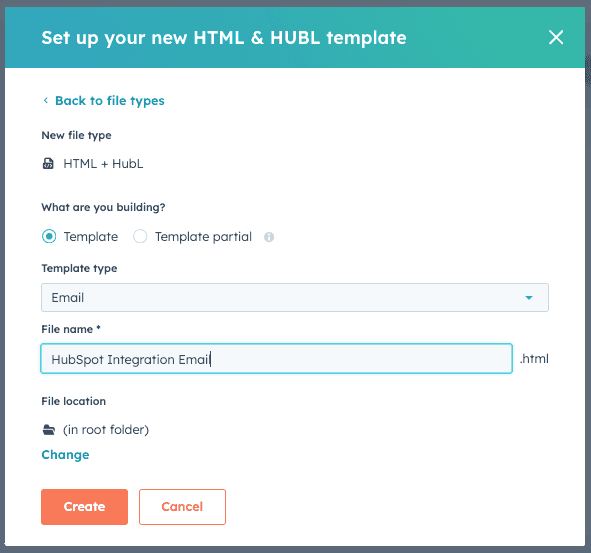Change the file location
The width and height of the screenshot is (591, 553).
point(65,455)
